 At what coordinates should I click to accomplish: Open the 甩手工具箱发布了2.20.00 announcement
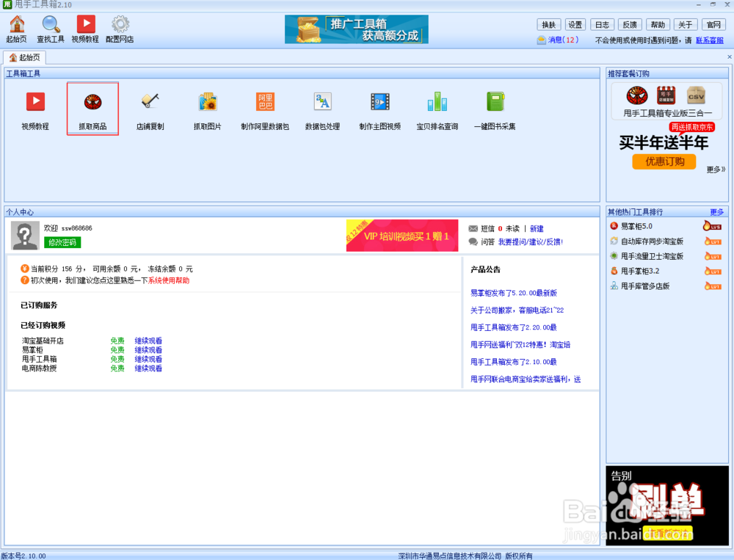514,328
